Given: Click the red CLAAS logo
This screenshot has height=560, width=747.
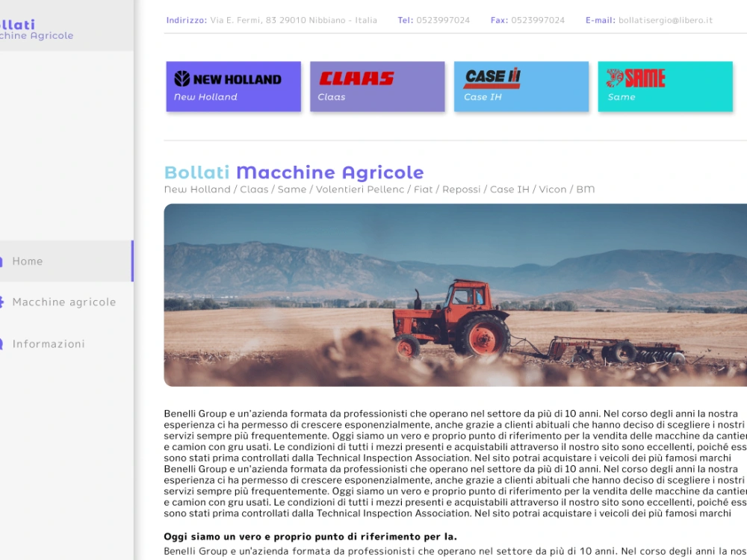Looking at the screenshot, I should click(x=356, y=78).
